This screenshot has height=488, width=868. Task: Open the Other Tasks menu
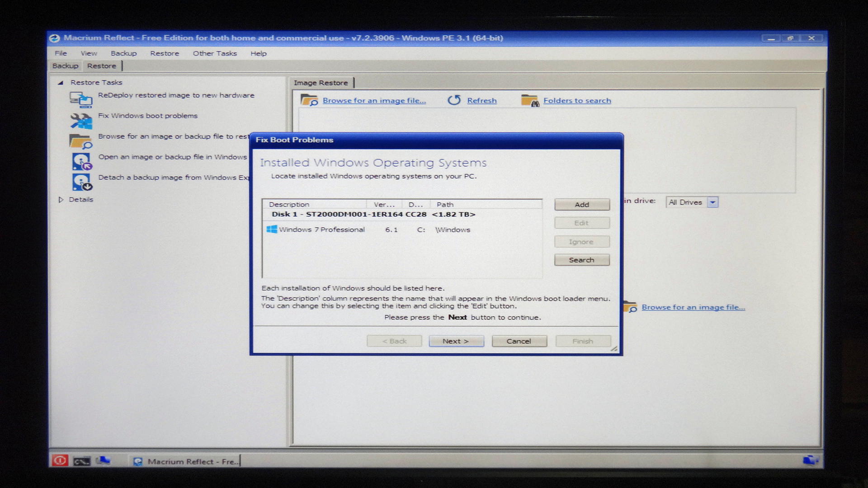[215, 53]
